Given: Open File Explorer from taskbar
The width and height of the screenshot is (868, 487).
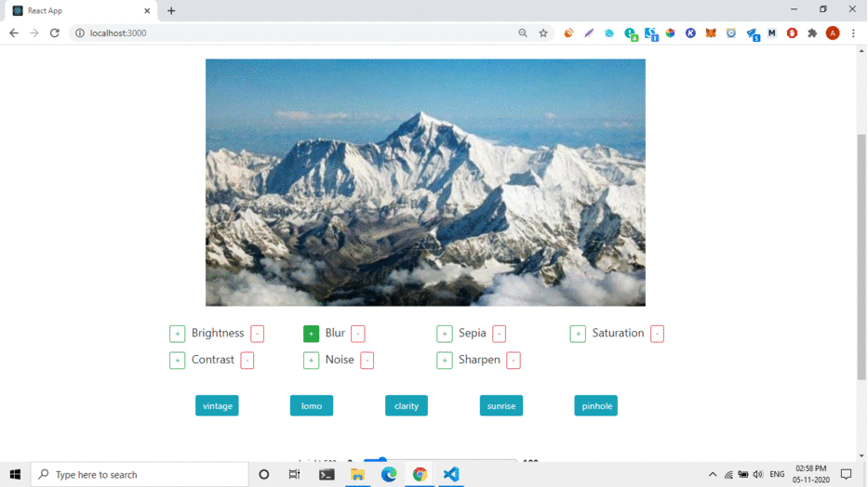Looking at the screenshot, I should pos(357,474).
